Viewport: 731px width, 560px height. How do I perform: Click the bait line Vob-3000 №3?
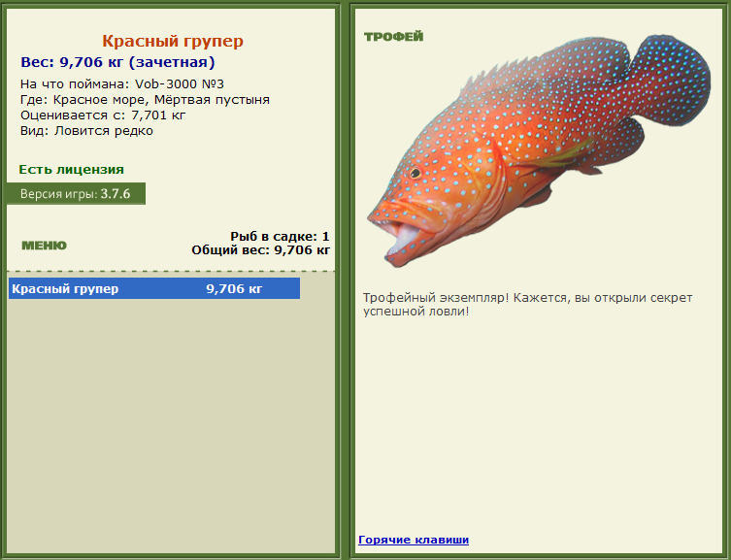click(x=122, y=83)
